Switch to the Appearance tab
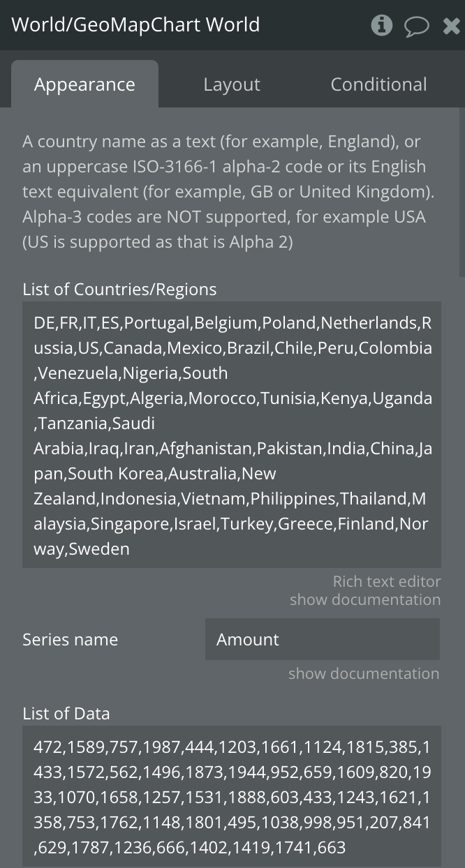This screenshot has width=465, height=868. pyautogui.click(x=84, y=84)
